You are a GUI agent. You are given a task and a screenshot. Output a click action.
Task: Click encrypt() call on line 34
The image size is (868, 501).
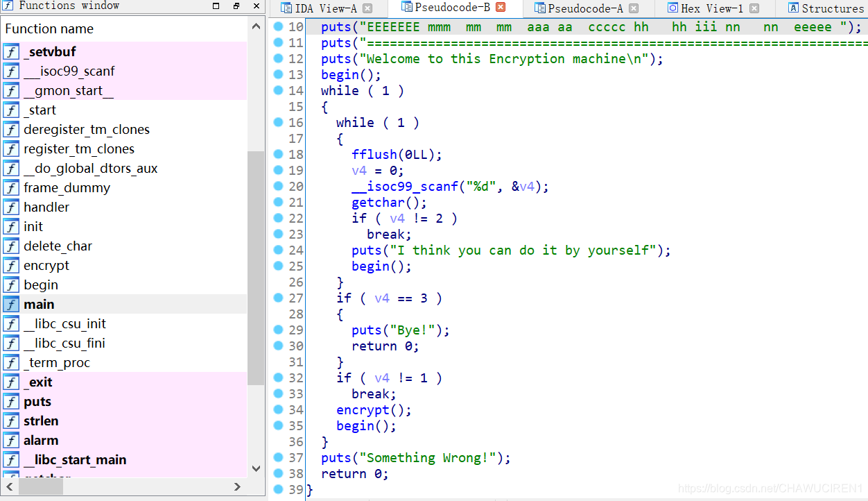(374, 410)
